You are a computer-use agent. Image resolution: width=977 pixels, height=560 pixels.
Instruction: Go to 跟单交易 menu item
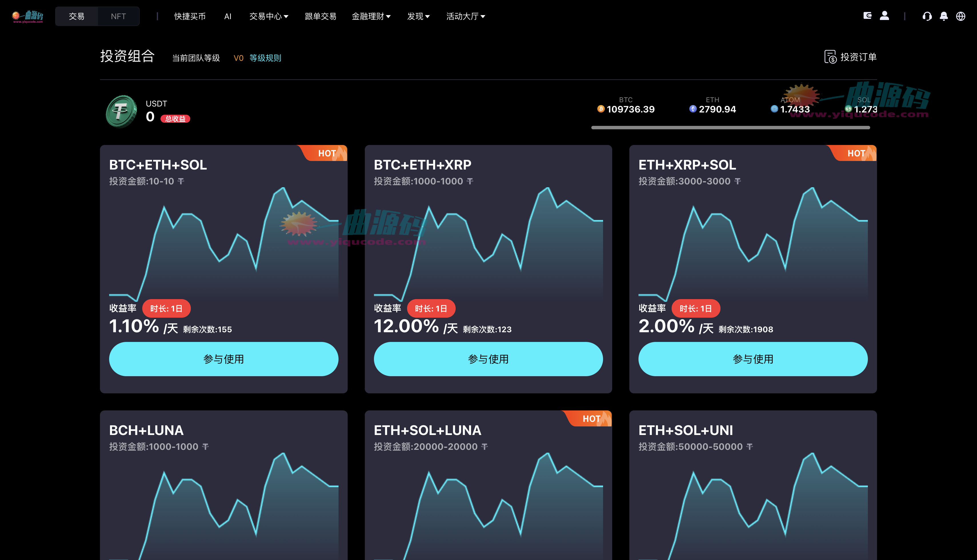tap(320, 16)
